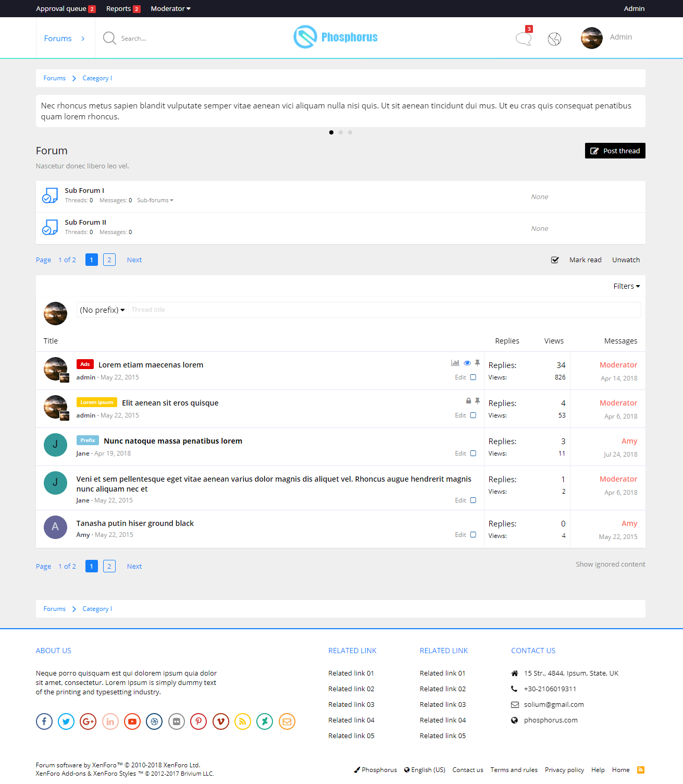Image resolution: width=683 pixels, height=784 pixels.
Task: Open the conversations speech bubble icon
Action: 523,39
